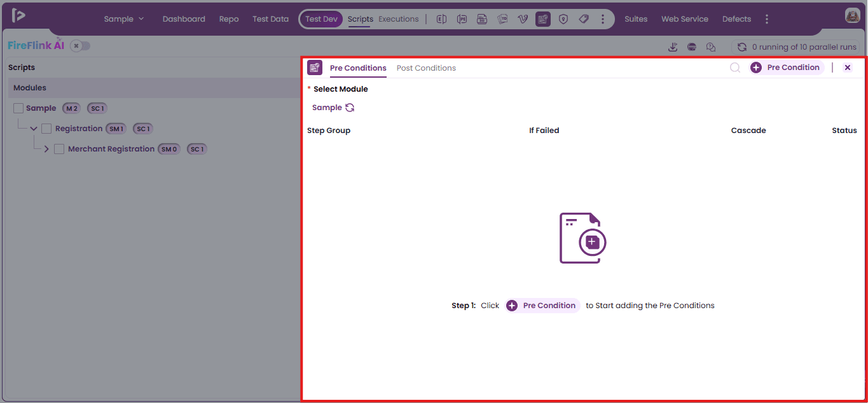Click the tag label icon in toolbar
868x403 pixels.
(x=584, y=19)
